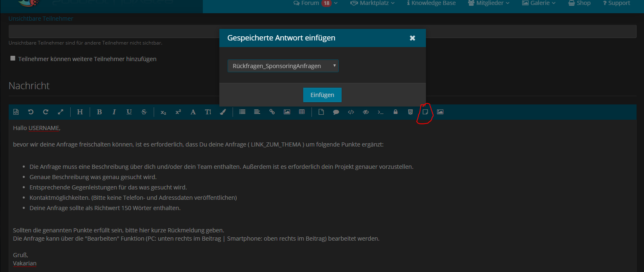Click the saved reply sticky-note icon
Image resolution: width=644 pixels, height=272 pixels.
425,112
